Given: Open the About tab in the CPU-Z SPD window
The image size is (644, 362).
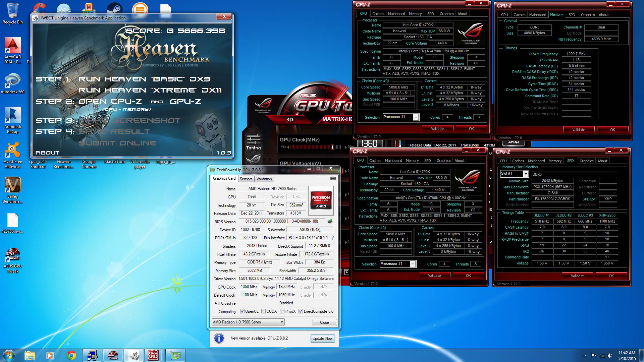Looking at the screenshot, I should (x=602, y=161).
